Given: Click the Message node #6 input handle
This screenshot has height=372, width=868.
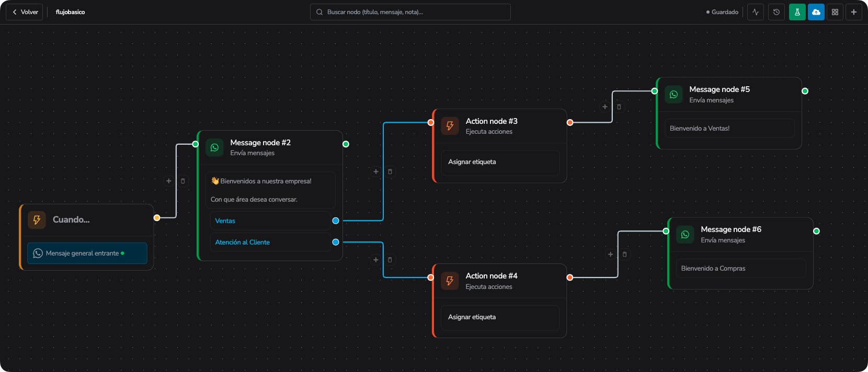Looking at the screenshot, I should point(666,231).
